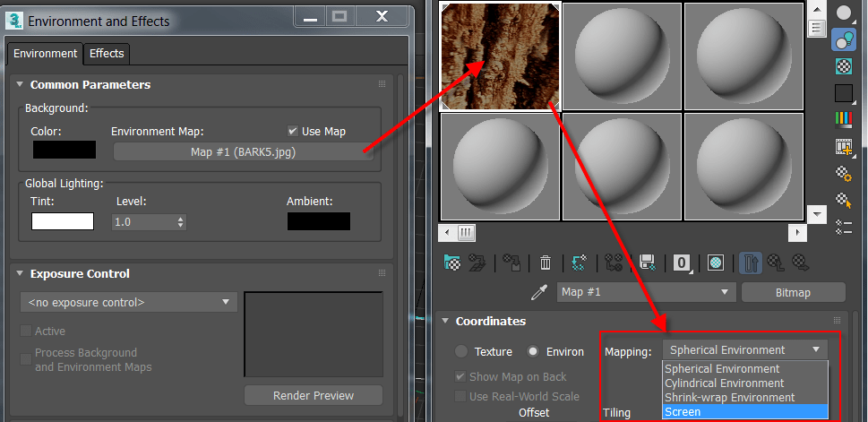Toggle the Backlight icon in side toolbar
The width and height of the screenshot is (868, 422).
pos(843,40)
